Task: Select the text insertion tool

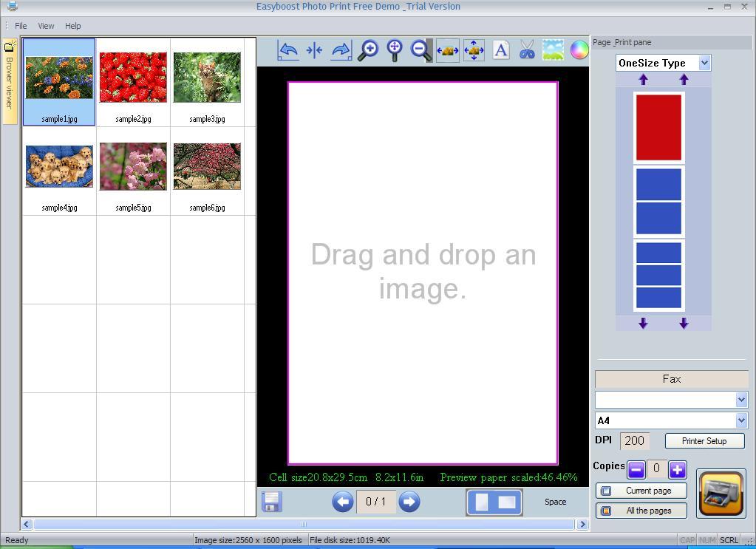Action: (500, 50)
